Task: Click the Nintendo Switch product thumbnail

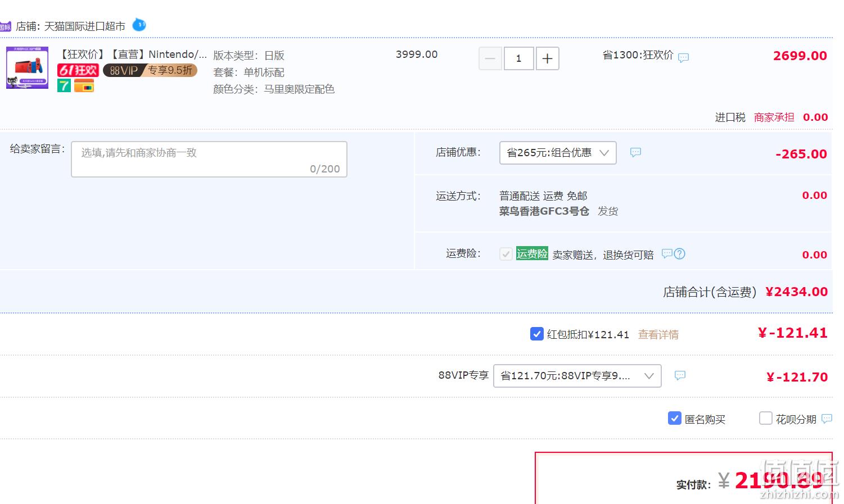Action: (27, 67)
